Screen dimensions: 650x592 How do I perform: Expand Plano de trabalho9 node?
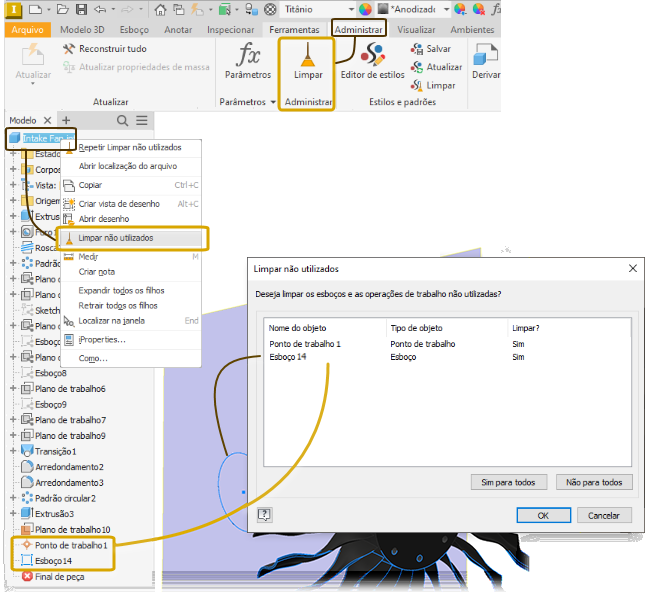click(x=13, y=436)
